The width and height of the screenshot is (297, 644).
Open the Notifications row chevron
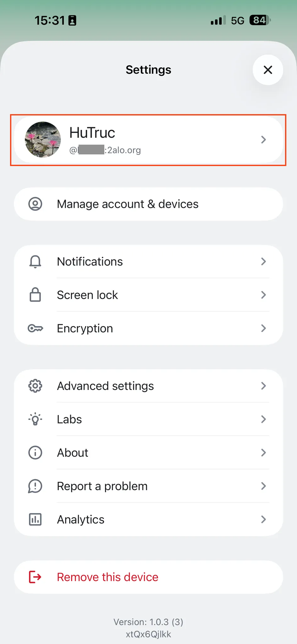coord(263,262)
